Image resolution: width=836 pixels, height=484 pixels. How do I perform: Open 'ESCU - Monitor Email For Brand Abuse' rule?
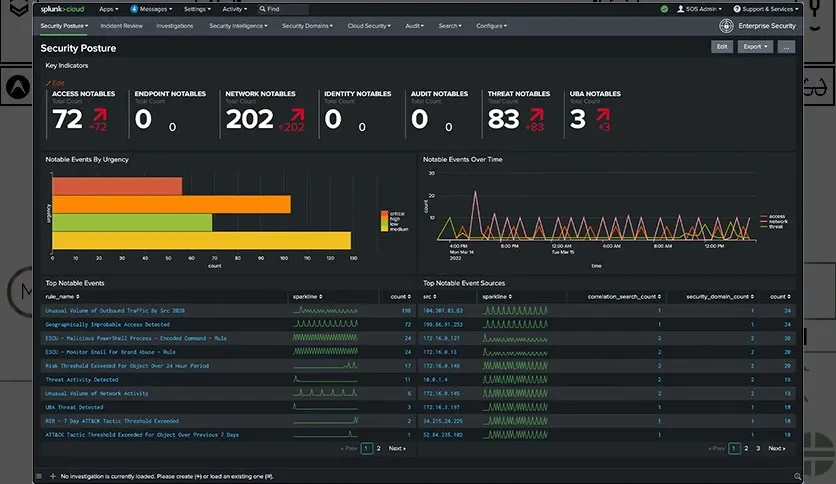click(x=110, y=352)
